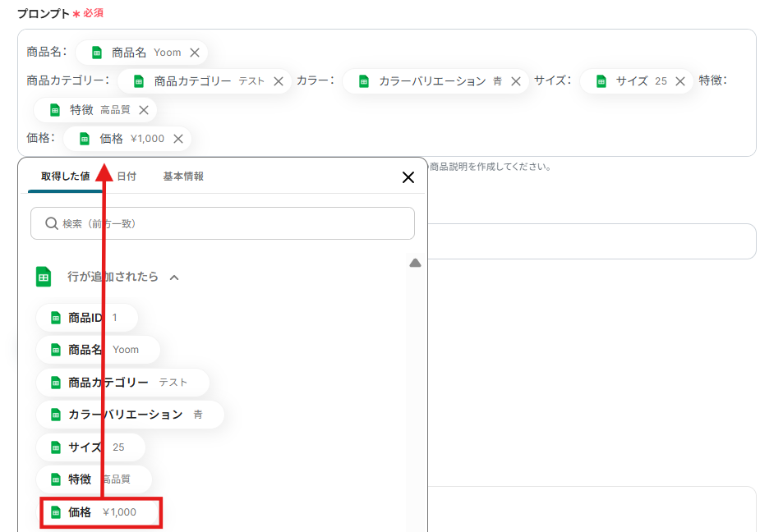Remove the サイズ 25 chip from prompt
The height and width of the screenshot is (532, 760).
click(x=680, y=81)
